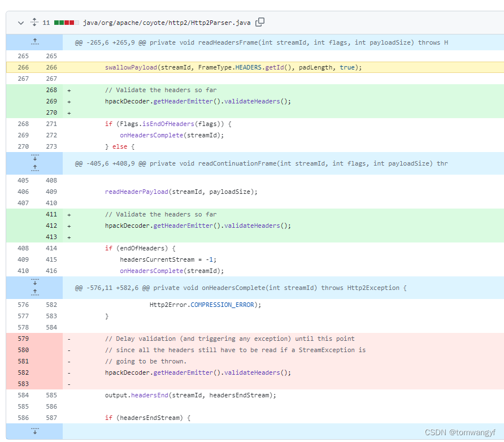Expand up above readHeadersFrame hunk
The height and width of the screenshot is (442, 504).
coord(34,42)
